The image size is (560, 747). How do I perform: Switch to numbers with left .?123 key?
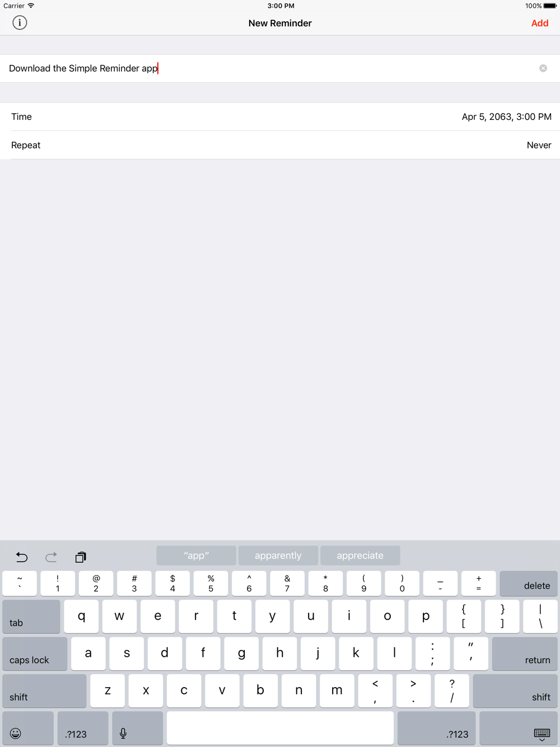point(83,728)
